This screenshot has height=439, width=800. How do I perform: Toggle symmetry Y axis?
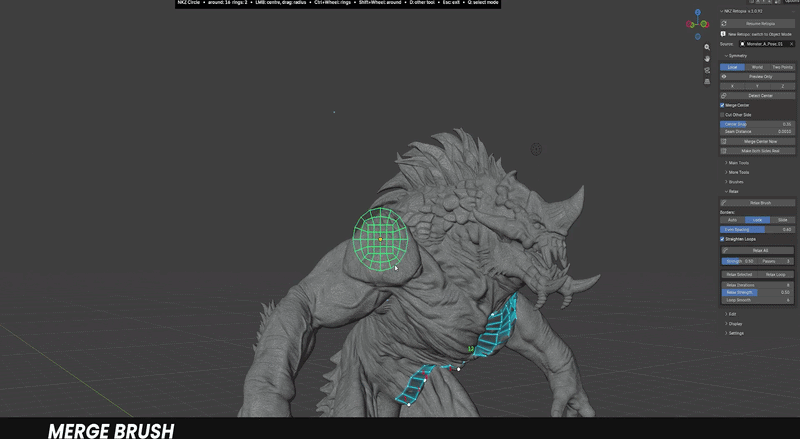pos(757,86)
